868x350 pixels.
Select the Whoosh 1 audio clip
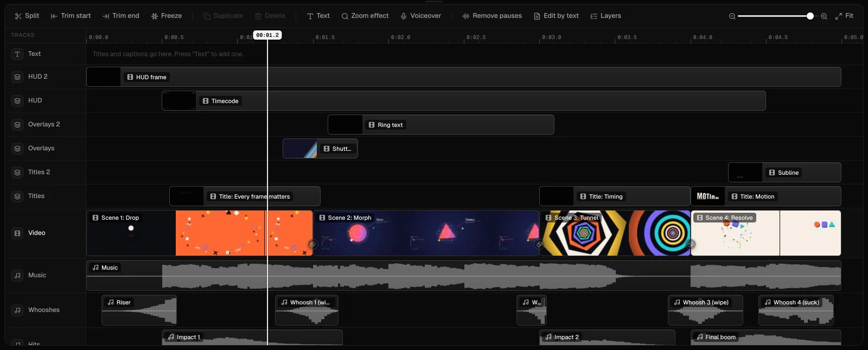[x=307, y=310]
